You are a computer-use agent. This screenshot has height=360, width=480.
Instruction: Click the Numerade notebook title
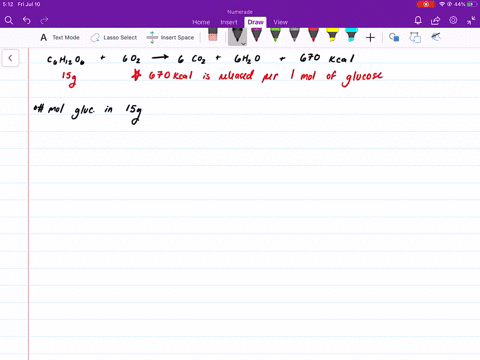click(x=240, y=12)
